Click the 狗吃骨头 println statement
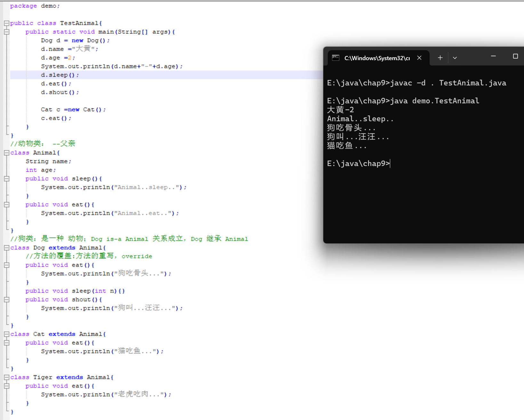The width and height of the screenshot is (524, 420). point(106,273)
